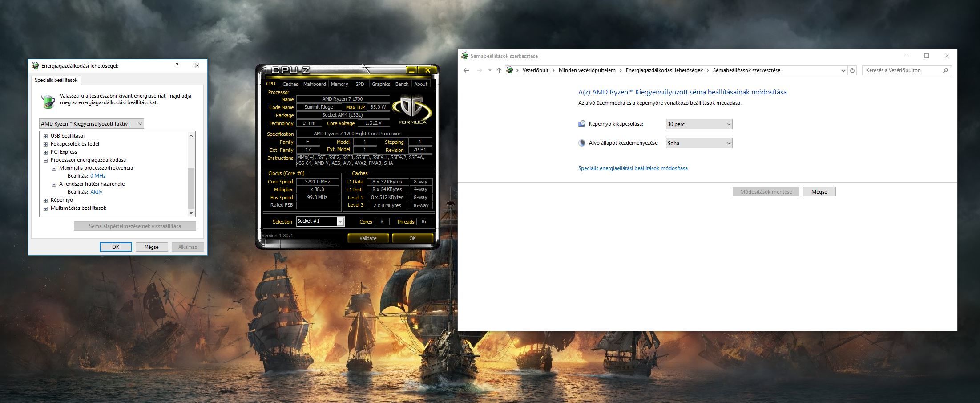Viewport: 980px width, 403px height.
Task: Click the tree scroll up arrow
Action: point(191,135)
